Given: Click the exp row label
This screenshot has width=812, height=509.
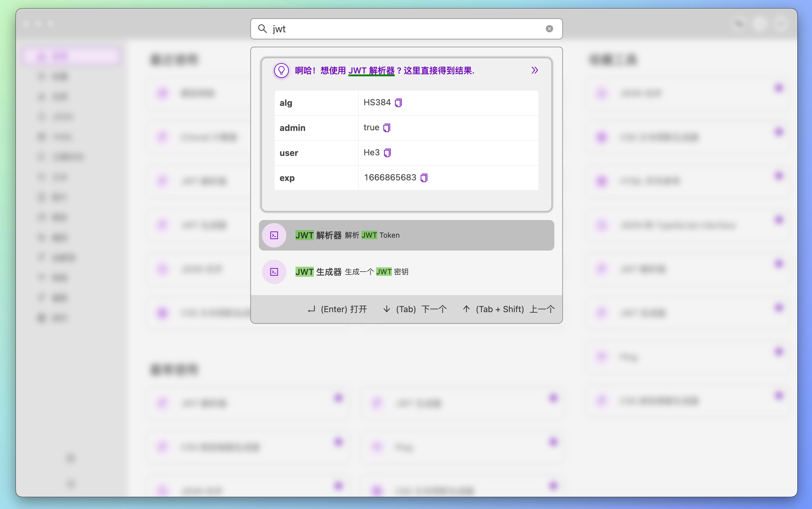Looking at the screenshot, I should (287, 178).
